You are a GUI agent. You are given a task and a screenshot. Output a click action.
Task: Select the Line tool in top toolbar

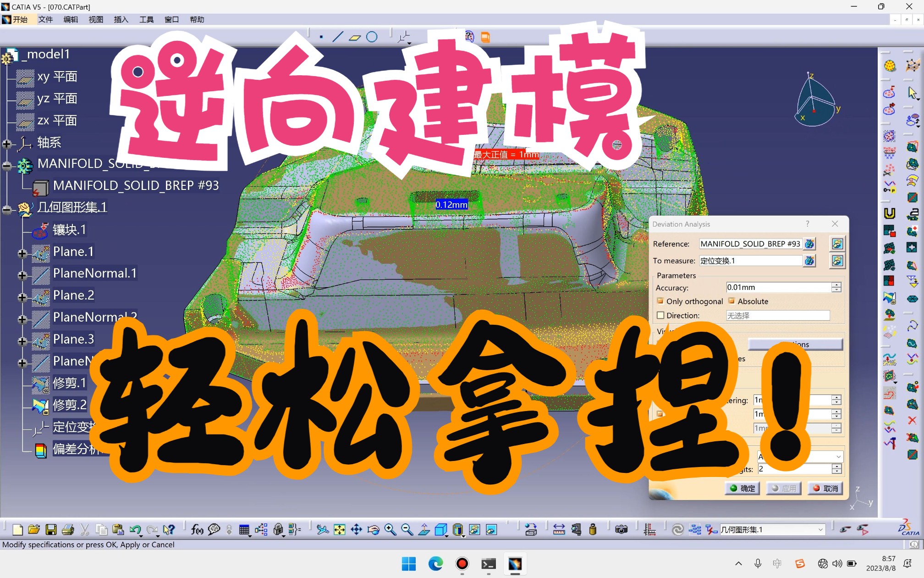pos(338,37)
